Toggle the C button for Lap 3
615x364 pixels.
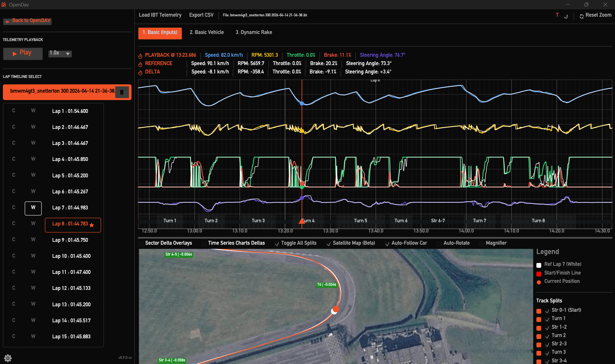pos(14,143)
